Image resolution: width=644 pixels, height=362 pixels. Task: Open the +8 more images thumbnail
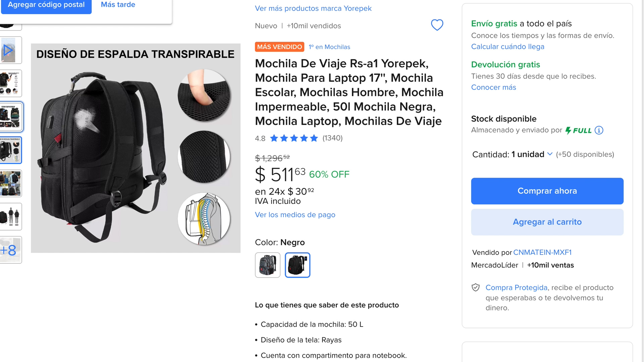[x=10, y=250]
